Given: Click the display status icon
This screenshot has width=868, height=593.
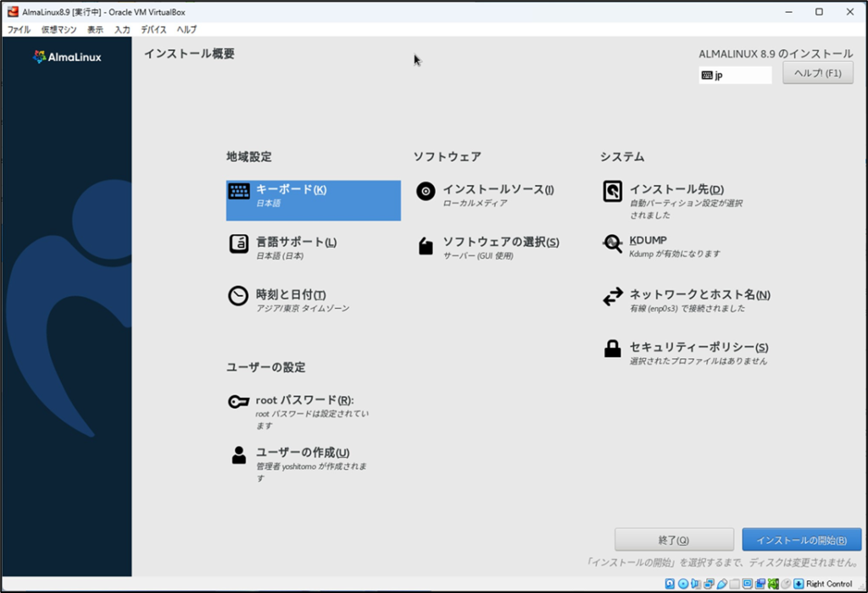Looking at the screenshot, I should coord(748,584).
